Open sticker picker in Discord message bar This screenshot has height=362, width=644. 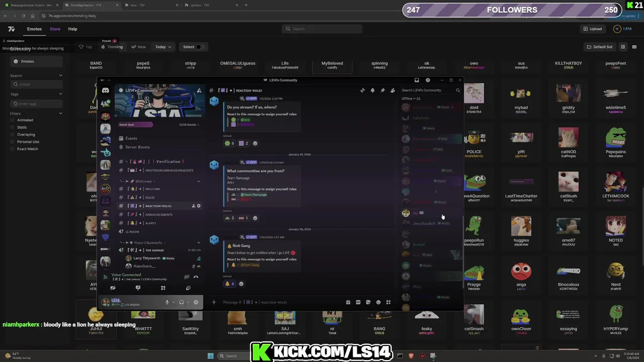[x=368, y=302]
